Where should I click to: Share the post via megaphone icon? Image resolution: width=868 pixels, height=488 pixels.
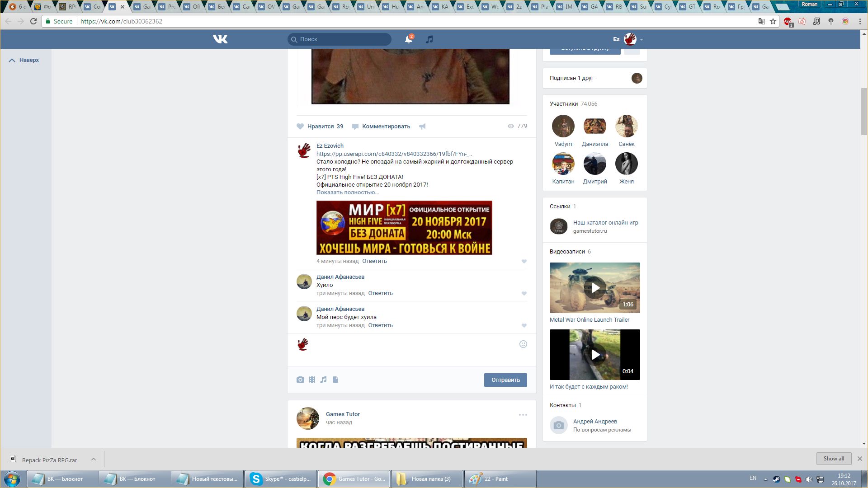(422, 127)
